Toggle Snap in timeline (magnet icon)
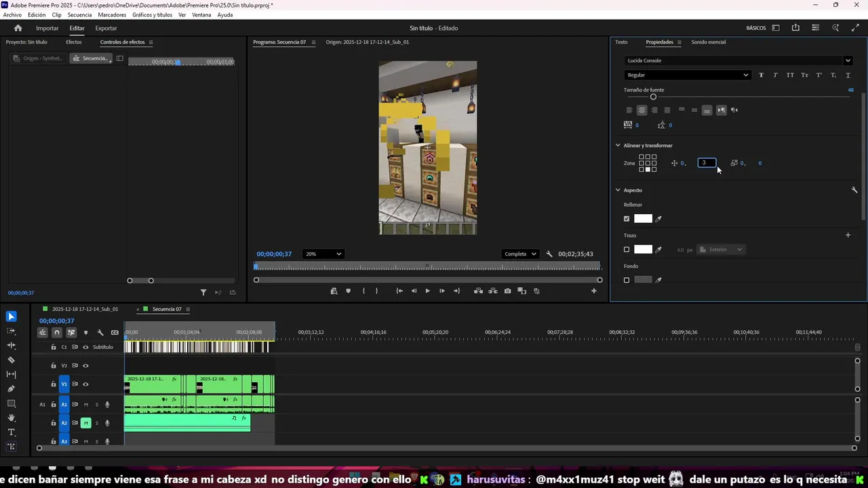Image resolution: width=868 pixels, height=488 pixels. pyautogui.click(x=57, y=332)
